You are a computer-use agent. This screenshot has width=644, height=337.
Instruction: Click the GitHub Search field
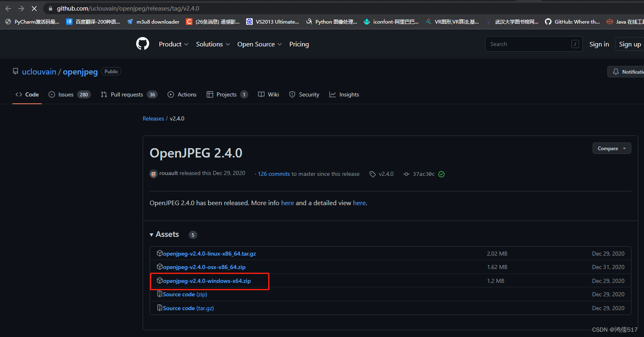pyautogui.click(x=534, y=44)
